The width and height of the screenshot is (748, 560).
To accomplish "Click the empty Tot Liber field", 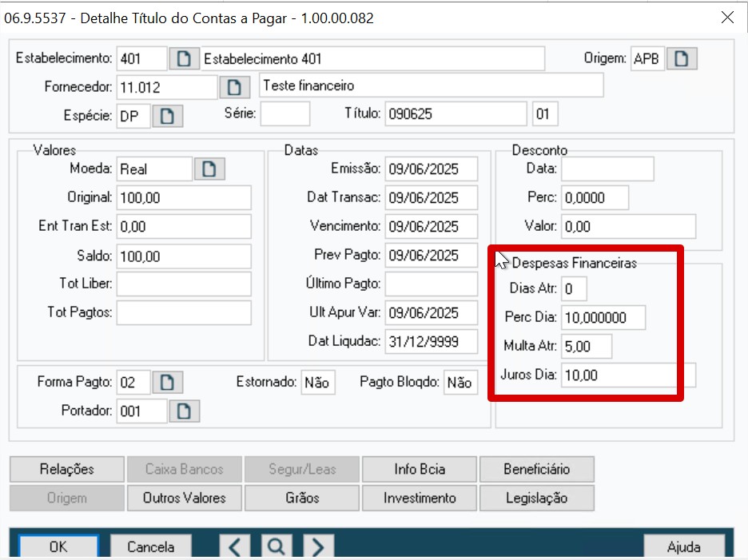I will (184, 284).
